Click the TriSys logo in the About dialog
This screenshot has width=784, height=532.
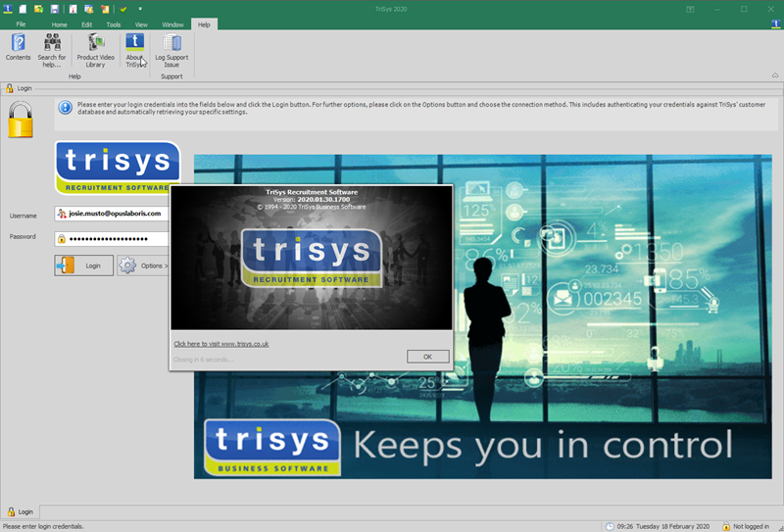tap(312, 259)
